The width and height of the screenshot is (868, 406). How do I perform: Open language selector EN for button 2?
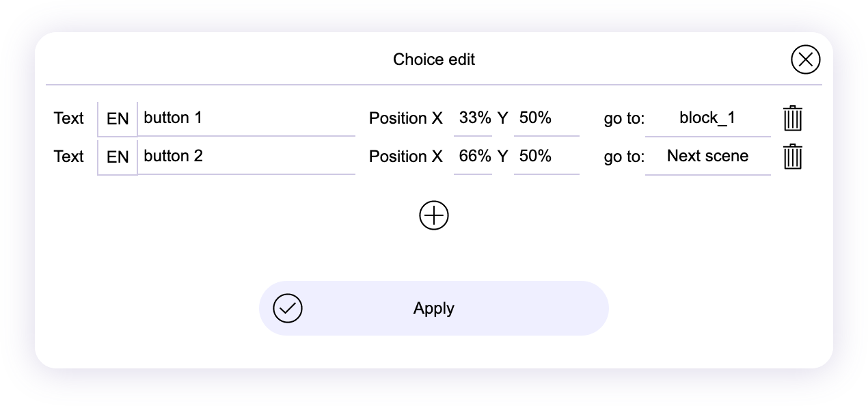pyautogui.click(x=118, y=157)
